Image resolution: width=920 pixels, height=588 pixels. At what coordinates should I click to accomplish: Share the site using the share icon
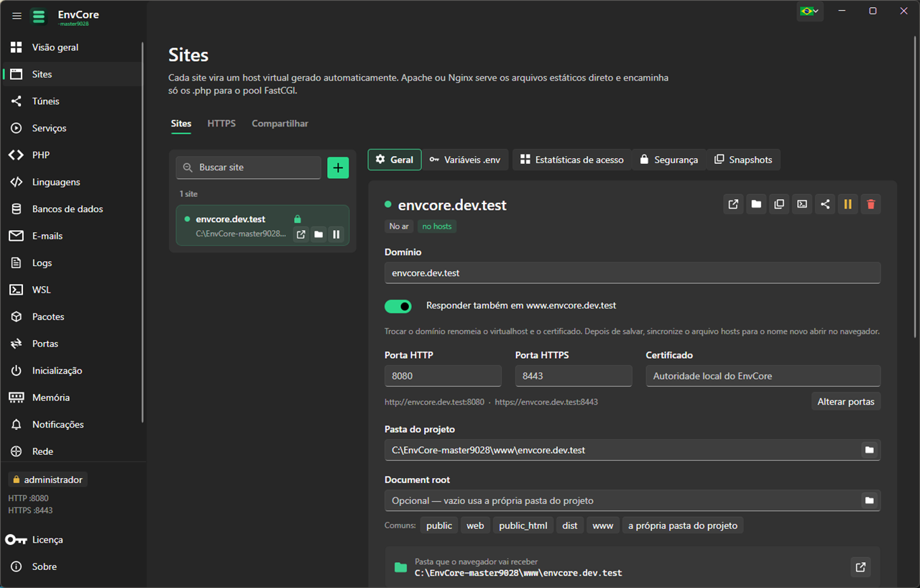[825, 204]
